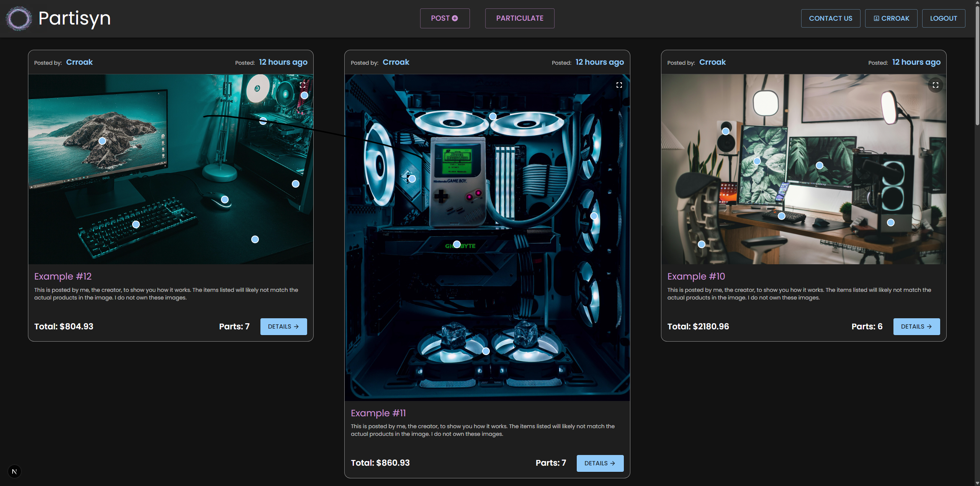
Task: Click the LOGOUT button
Action: pyautogui.click(x=943, y=18)
